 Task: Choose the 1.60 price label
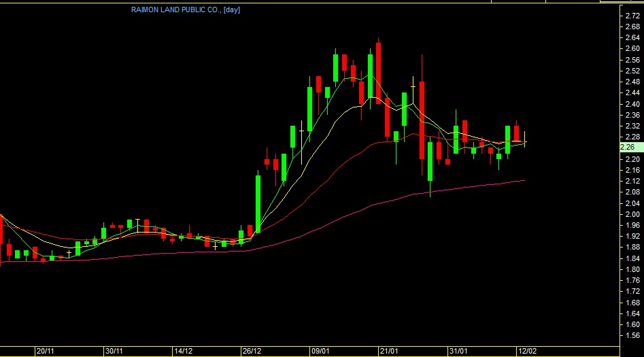point(632,324)
